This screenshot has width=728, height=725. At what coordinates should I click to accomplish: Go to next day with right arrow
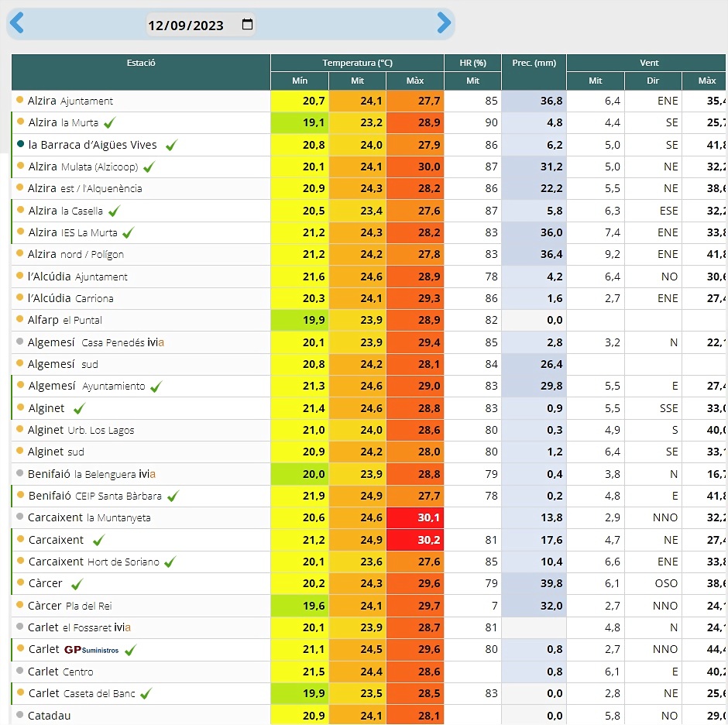click(x=444, y=23)
